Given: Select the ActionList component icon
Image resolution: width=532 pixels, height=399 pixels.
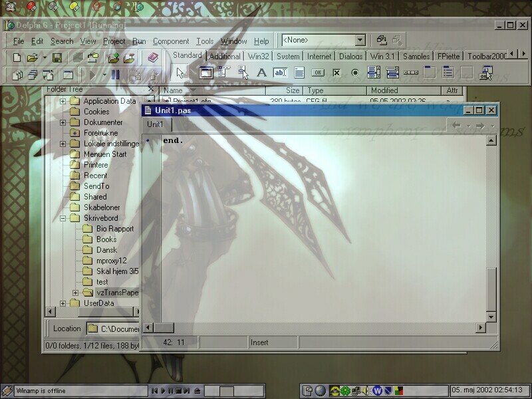Looking at the screenshot, I should (486, 72).
